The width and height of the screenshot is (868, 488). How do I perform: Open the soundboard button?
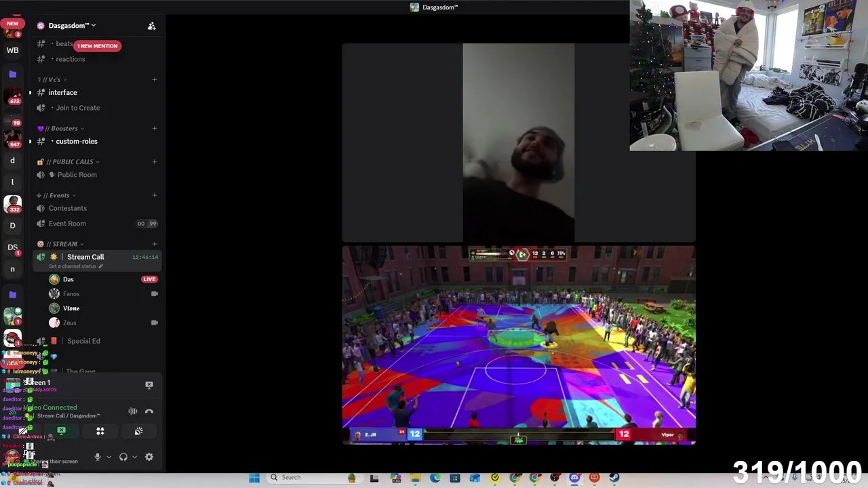tap(138, 431)
